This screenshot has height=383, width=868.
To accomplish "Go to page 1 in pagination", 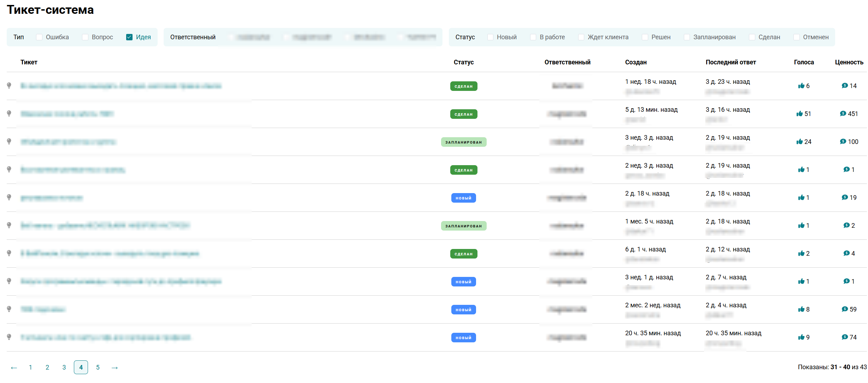I will coord(30,367).
